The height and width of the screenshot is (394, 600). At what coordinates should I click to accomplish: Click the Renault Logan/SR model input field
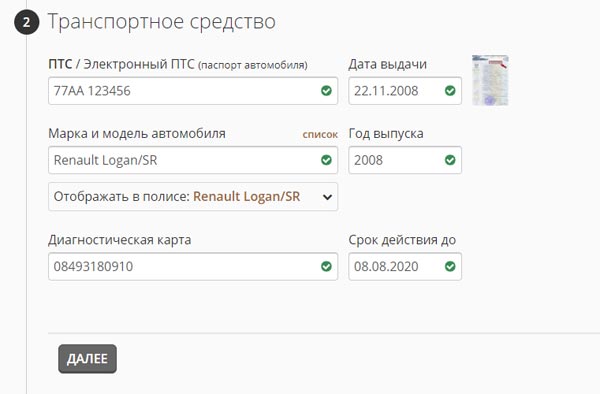point(193,160)
